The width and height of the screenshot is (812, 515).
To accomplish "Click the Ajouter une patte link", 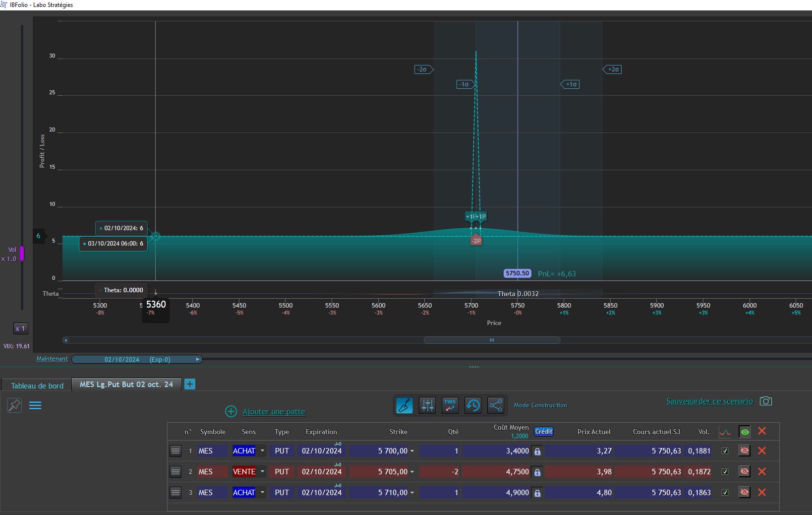I will tap(274, 412).
